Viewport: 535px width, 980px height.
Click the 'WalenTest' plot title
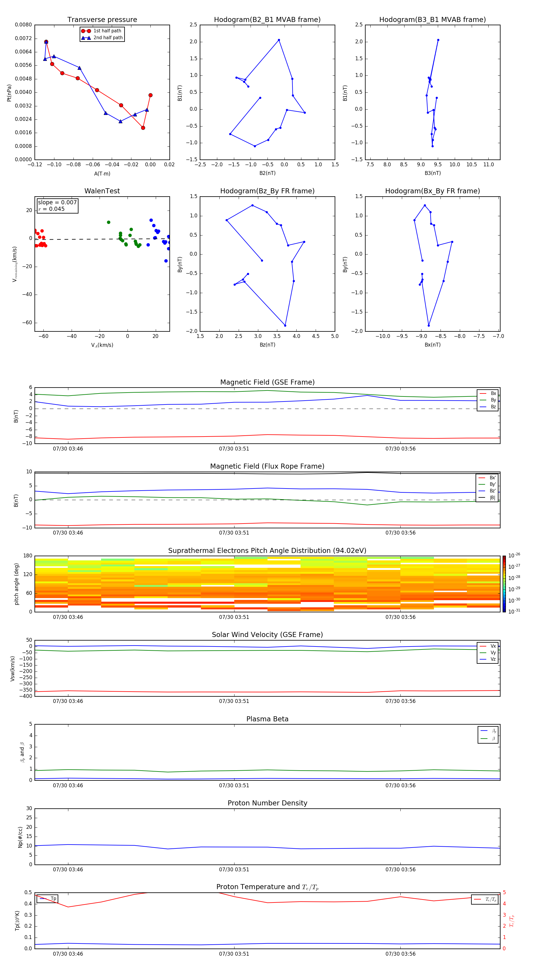pos(102,191)
